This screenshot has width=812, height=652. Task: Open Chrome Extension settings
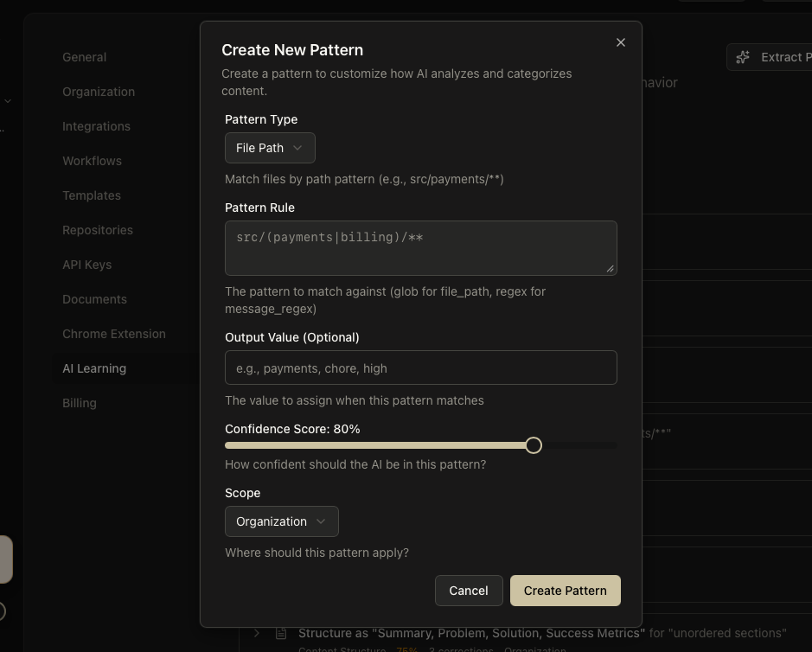(114, 334)
